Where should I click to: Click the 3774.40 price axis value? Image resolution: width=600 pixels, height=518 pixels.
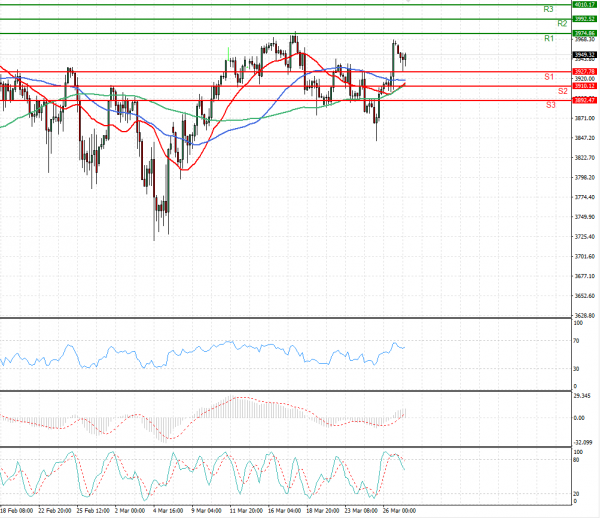(x=585, y=197)
